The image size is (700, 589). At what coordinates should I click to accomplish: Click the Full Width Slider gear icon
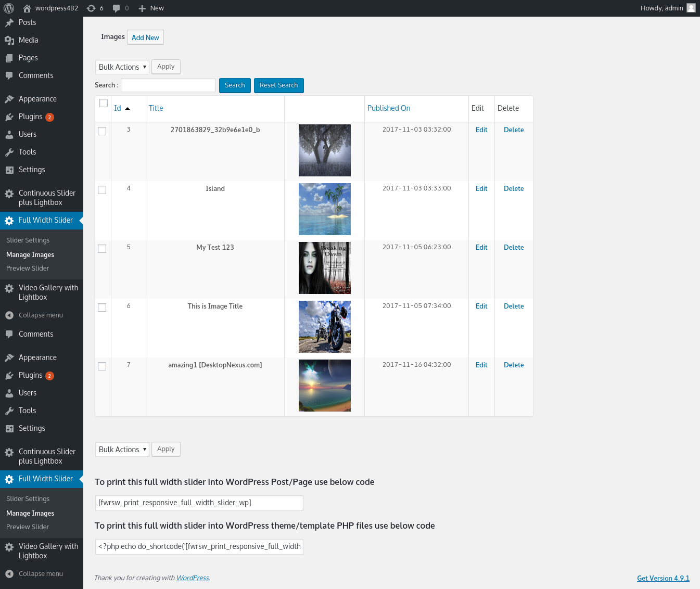click(x=8, y=221)
